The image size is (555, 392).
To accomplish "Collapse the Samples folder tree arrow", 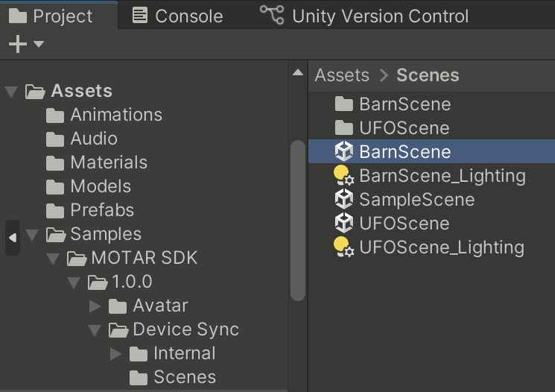I will pos(32,235).
